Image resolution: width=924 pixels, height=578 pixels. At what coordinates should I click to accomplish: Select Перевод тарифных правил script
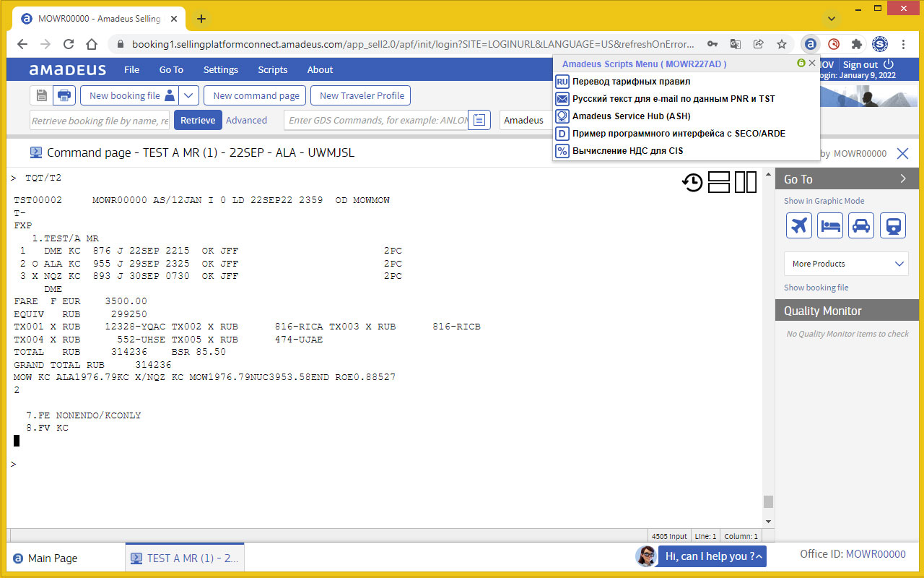631,81
